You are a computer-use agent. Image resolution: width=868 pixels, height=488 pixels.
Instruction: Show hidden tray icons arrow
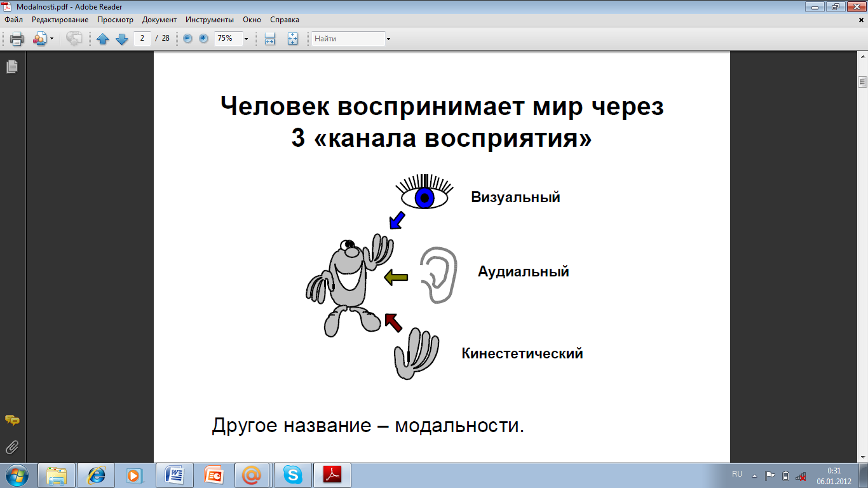pos(754,475)
